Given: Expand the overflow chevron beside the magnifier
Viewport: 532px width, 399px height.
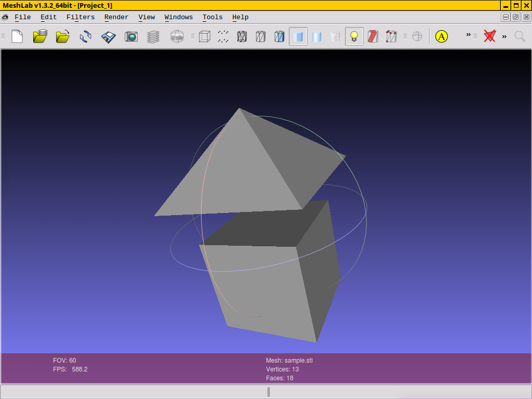Looking at the screenshot, I should coord(504,36).
